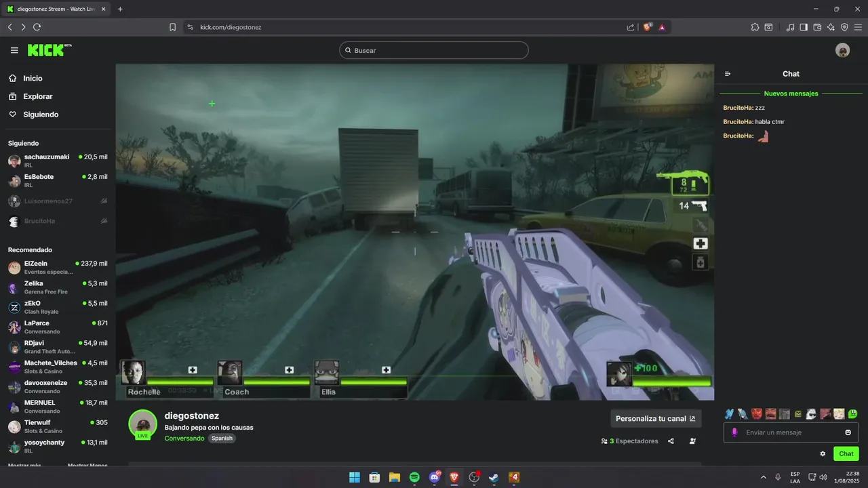Select the blue praying hands emote

[x=729, y=414]
